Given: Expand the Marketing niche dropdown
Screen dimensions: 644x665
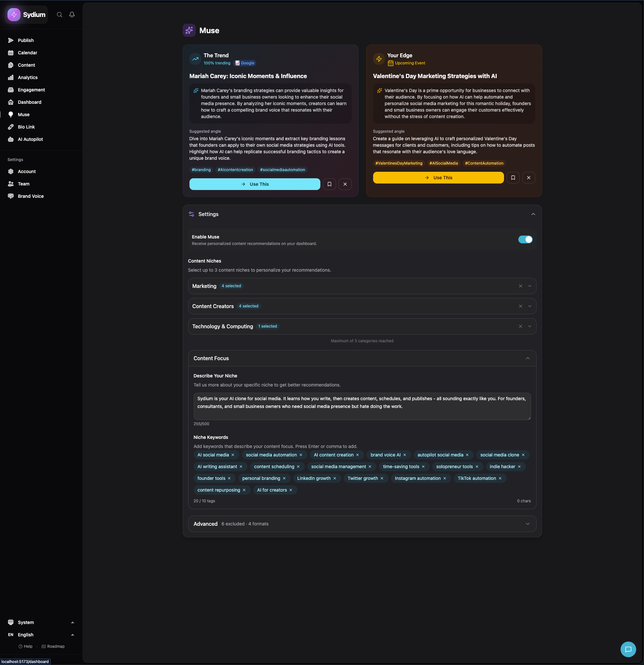Looking at the screenshot, I should [529, 286].
